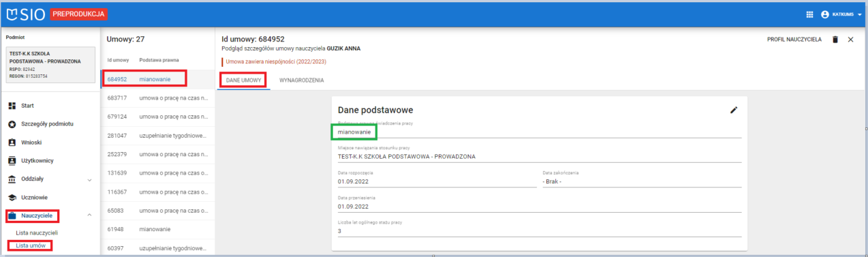Image resolution: width=868 pixels, height=257 pixels.
Task: Open the apps grid icon in header
Action: [x=809, y=14]
